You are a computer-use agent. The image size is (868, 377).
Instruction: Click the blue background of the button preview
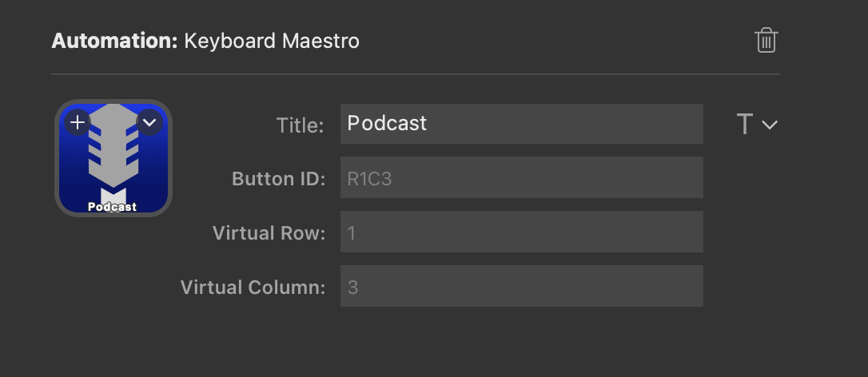point(72,177)
